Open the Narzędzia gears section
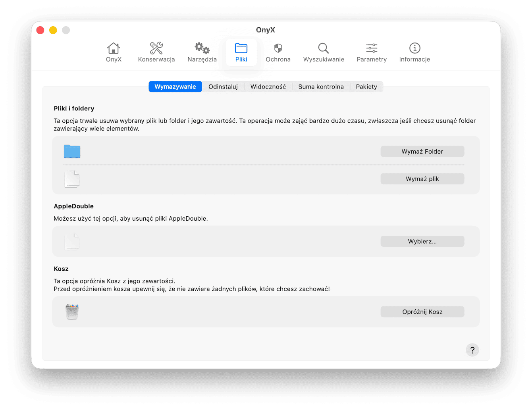The width and height of the screenshot is (532, 410). 202,52
